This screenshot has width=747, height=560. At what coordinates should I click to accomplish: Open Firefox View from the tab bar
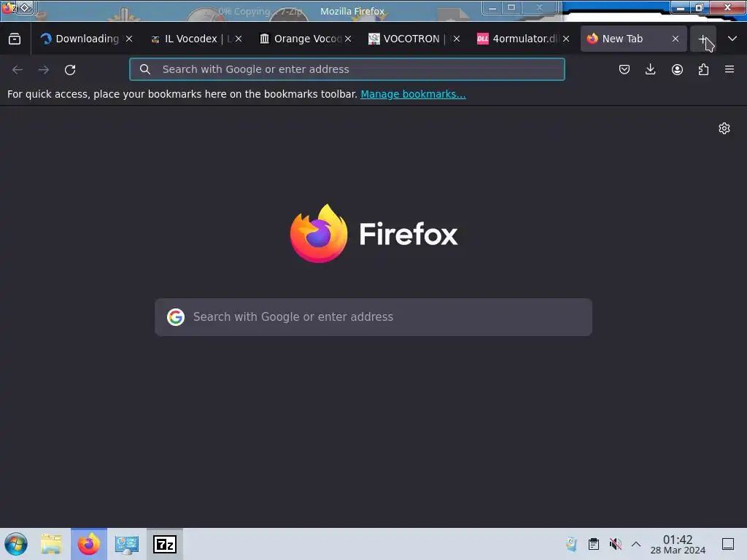click(x=15, y=39)
